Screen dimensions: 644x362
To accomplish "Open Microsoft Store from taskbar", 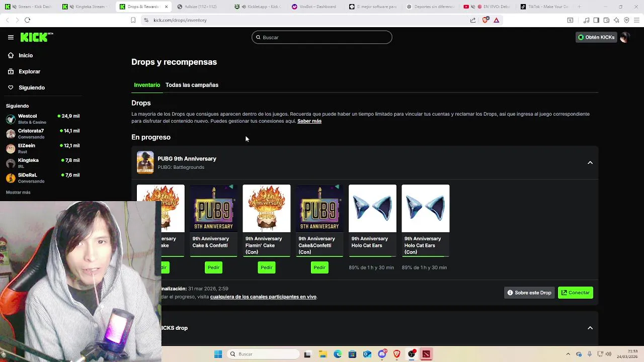I will (x=352, y=354).
